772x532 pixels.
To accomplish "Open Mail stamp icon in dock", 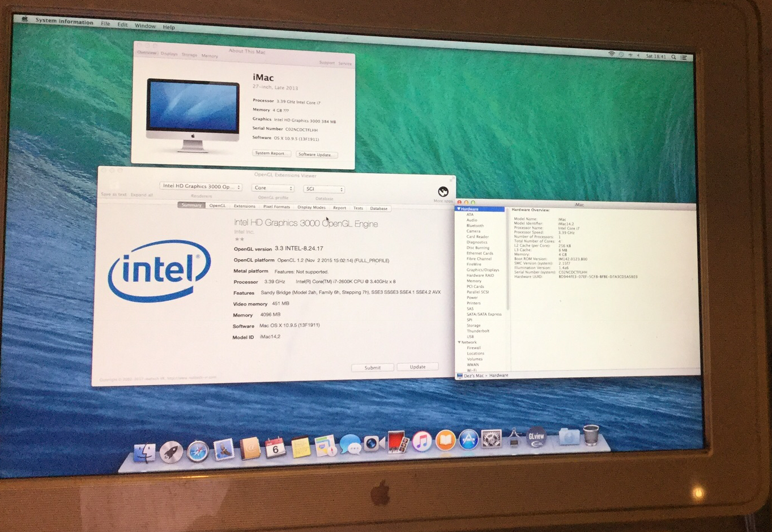I will [224, 449].
